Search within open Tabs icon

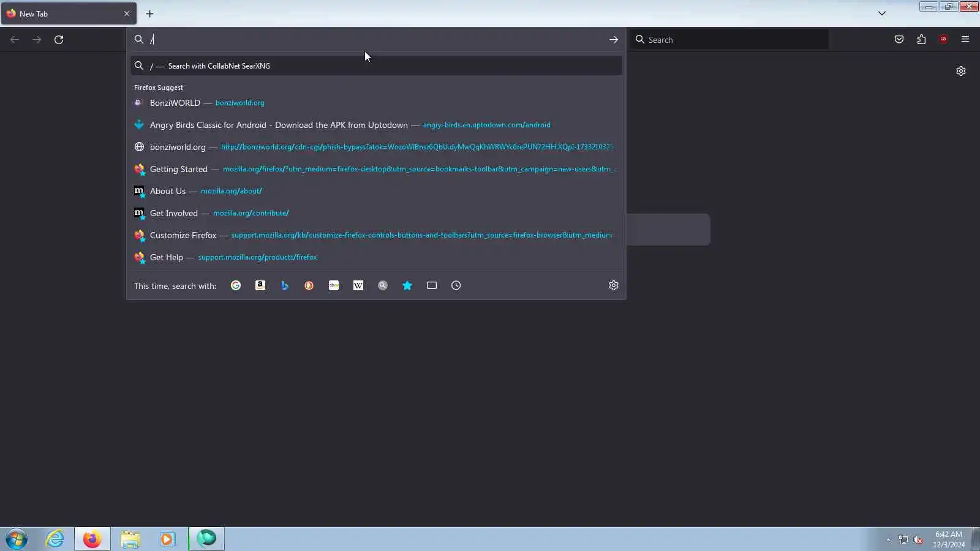[x=432, y=285]
